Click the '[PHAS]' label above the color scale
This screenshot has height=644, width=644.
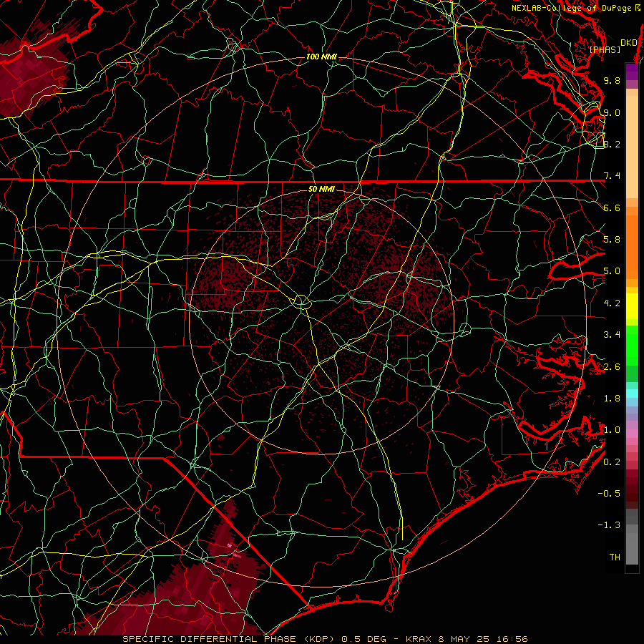[605, 49]
